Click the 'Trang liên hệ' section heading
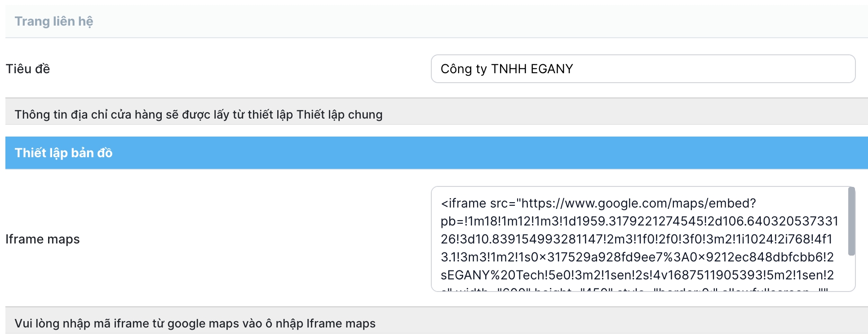 tap(54, 21)
